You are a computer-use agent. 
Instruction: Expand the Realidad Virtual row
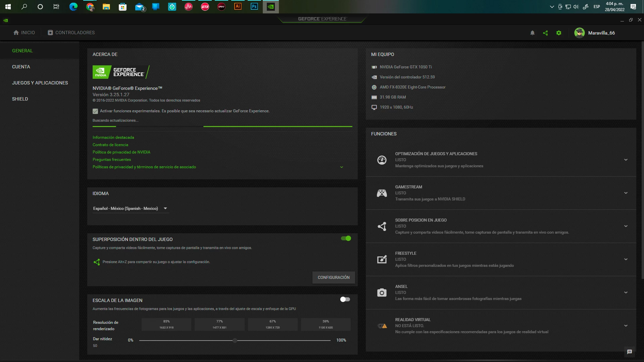coord(626,326)
